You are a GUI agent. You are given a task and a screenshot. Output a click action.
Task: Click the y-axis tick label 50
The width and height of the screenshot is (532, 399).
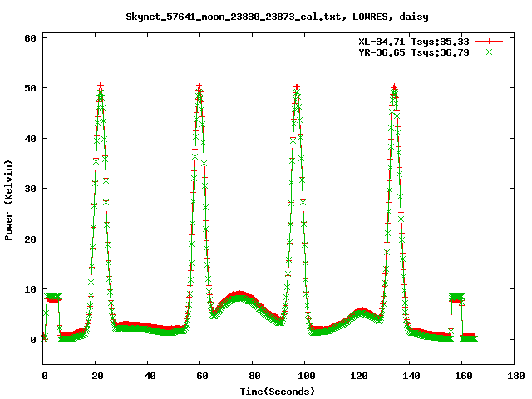(x=30, y=88)
